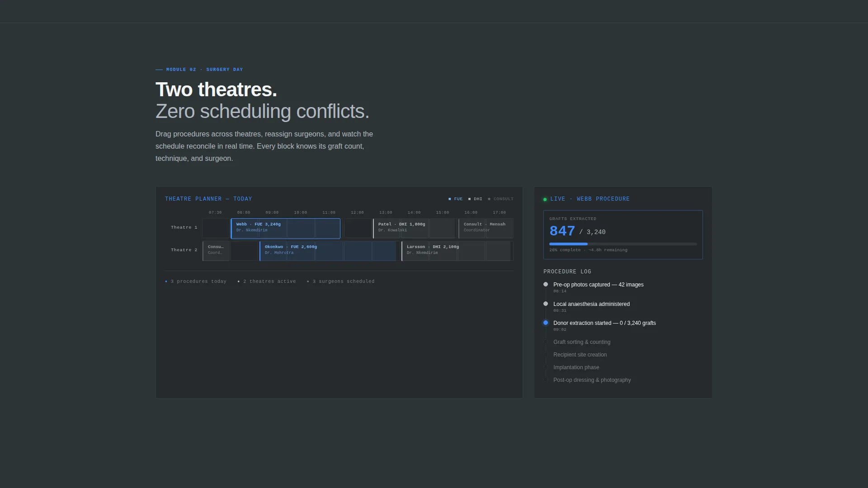
Task: Click the Theatre 1 row label
Action: 184,227
